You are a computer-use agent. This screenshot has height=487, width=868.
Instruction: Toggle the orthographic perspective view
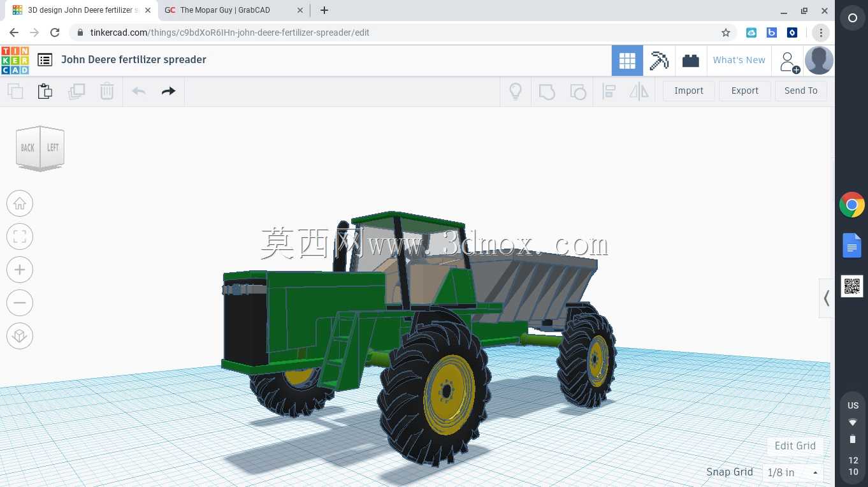(20, 336)
